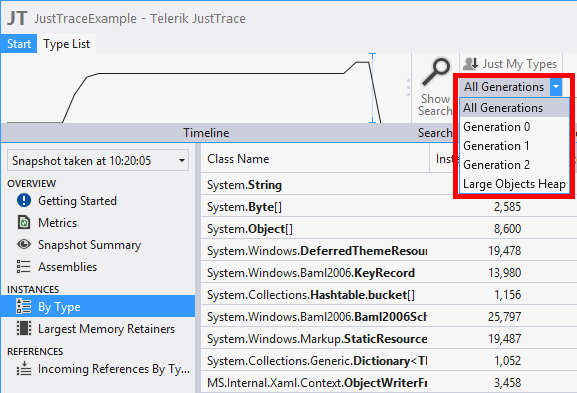Select By Type under Instances
The image size is (577, 393).
click(x=98, y=306)
